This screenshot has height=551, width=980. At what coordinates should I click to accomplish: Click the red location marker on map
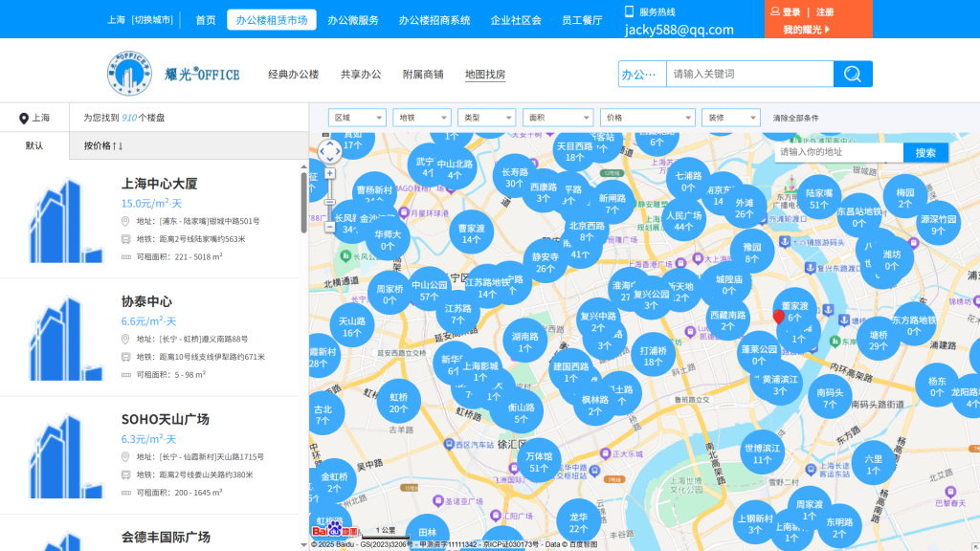[x=779, y=317]
